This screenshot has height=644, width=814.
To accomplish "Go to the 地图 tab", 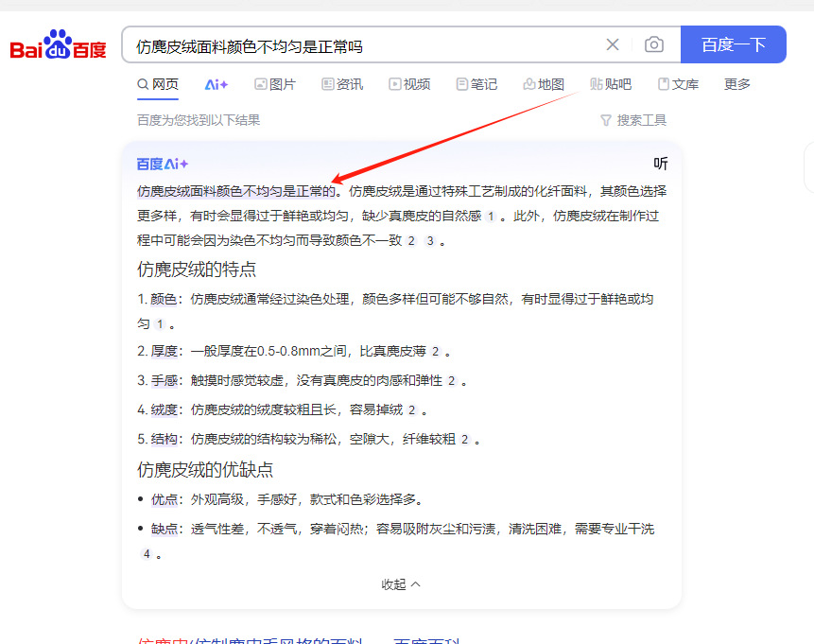I will (544, 84).
